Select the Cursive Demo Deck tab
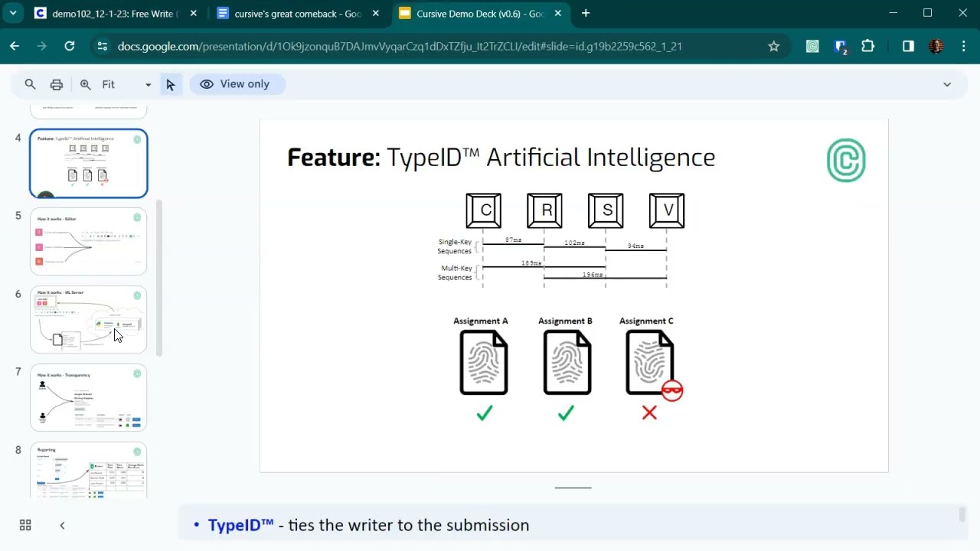 click(481, 14)
